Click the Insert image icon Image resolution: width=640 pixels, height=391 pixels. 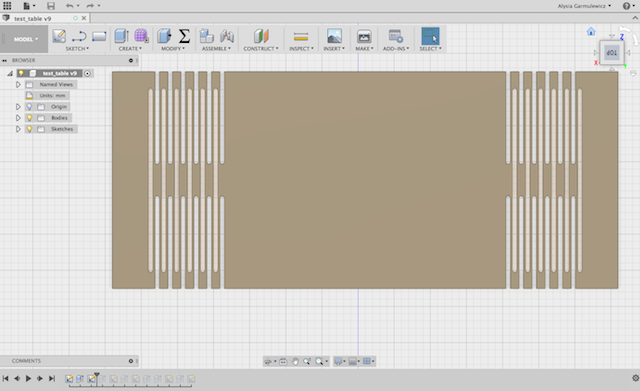334,36
